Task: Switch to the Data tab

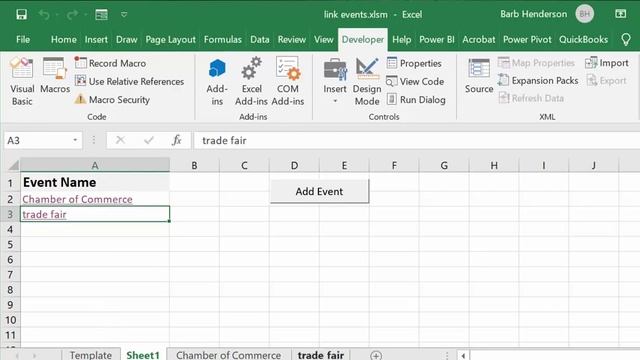Action: (260, 40)
